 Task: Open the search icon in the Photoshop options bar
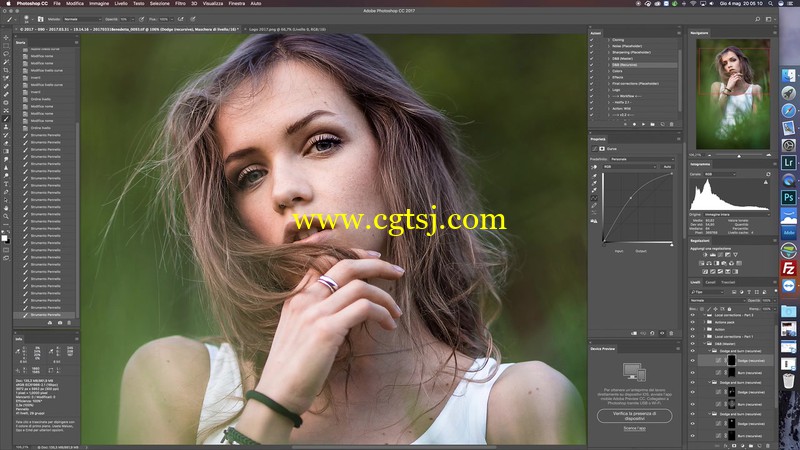[x=758, y=19]
